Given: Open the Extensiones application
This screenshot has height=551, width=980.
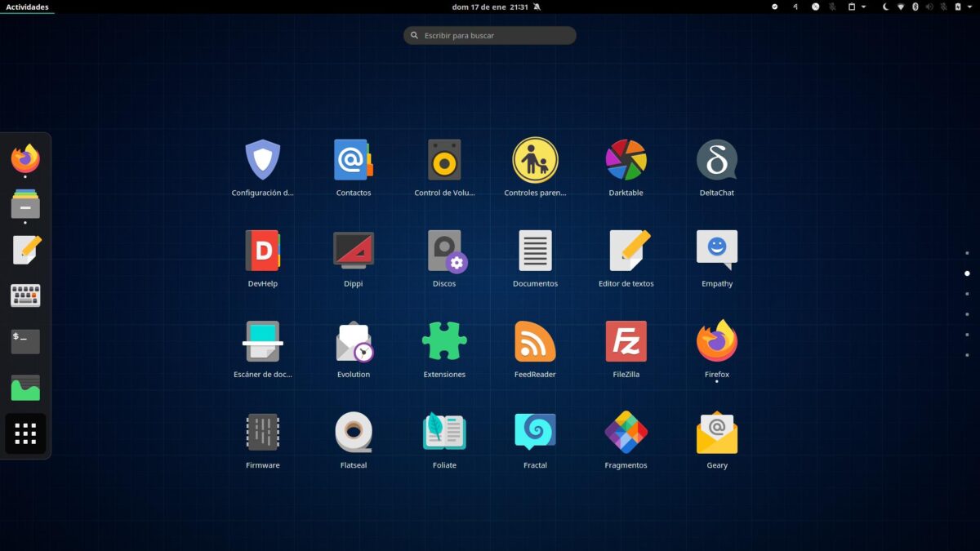Looking at the screenshot, I should pyautogui.click(x=444, y=341).
